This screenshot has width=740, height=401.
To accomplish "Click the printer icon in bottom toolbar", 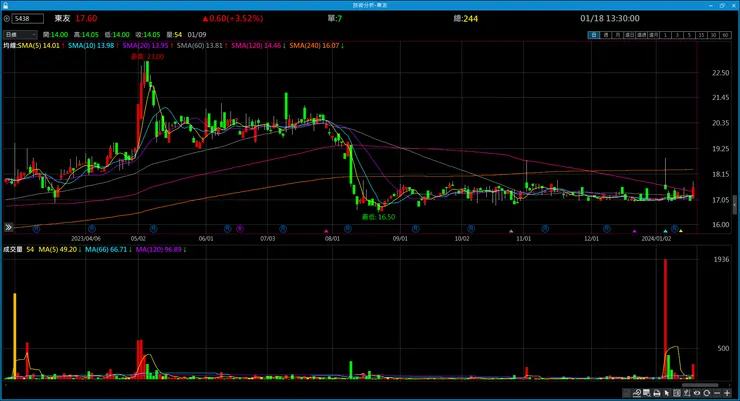I will pos(656,393).
